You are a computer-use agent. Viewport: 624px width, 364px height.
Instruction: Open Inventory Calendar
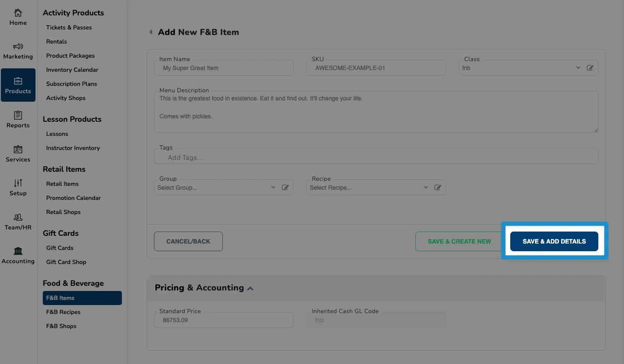pyautogui.click(x=72, y=70)
